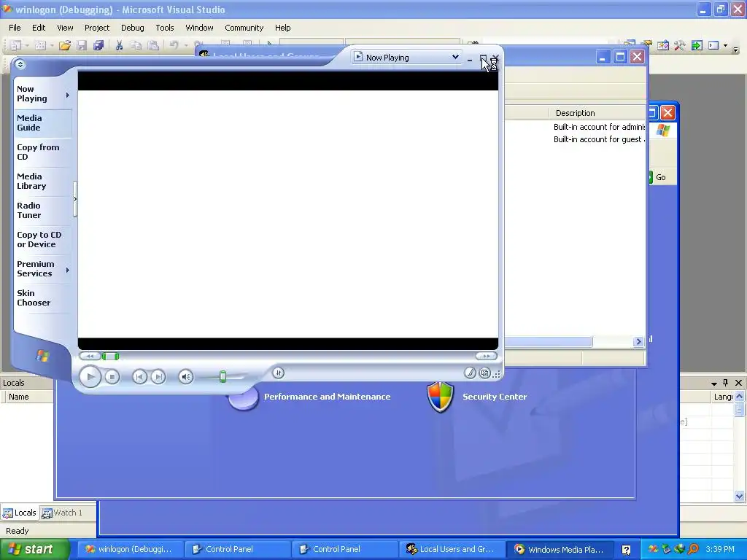Go to Copy from CD
This screenshot has width=747, height=560.
[42, 152]
